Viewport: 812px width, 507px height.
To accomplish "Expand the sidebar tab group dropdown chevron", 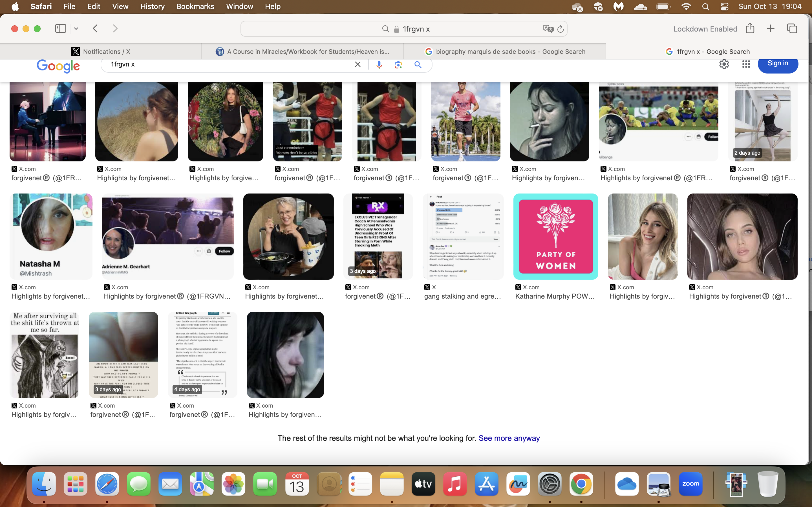I will pos(76,29).
